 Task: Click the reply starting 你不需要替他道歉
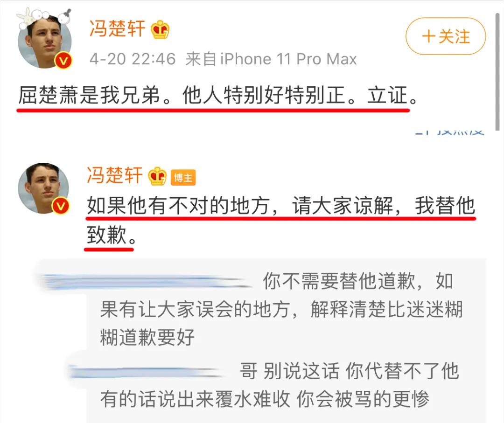coord(281,309)
